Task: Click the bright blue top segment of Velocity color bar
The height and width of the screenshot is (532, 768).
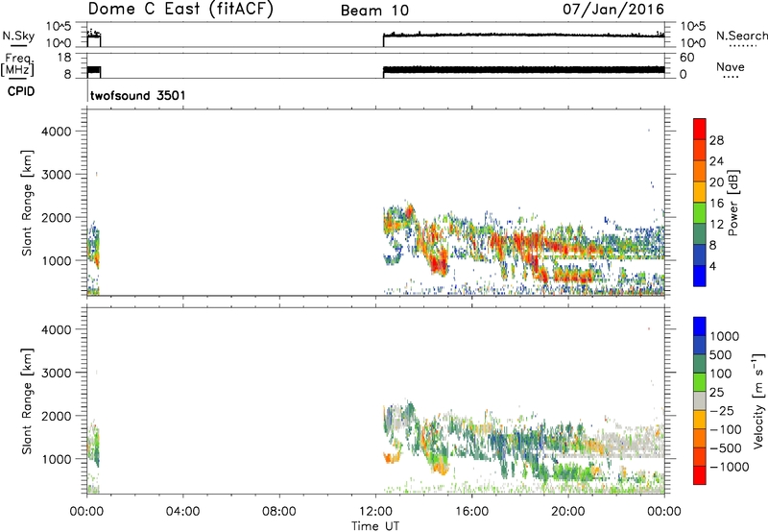Action: (700, 326)
